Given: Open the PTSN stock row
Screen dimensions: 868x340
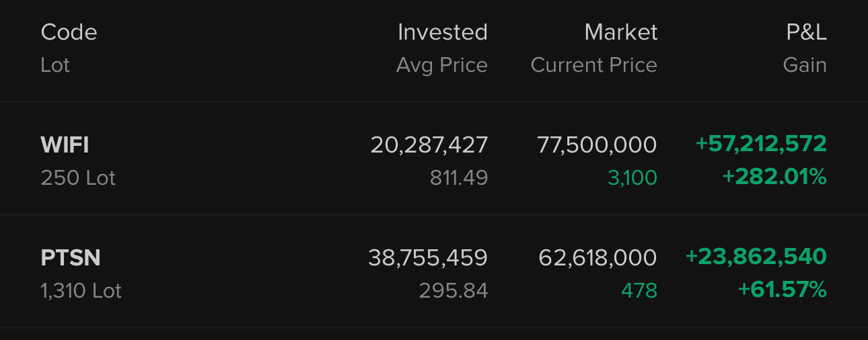Looking at the screenshot, I should point(71,257).
